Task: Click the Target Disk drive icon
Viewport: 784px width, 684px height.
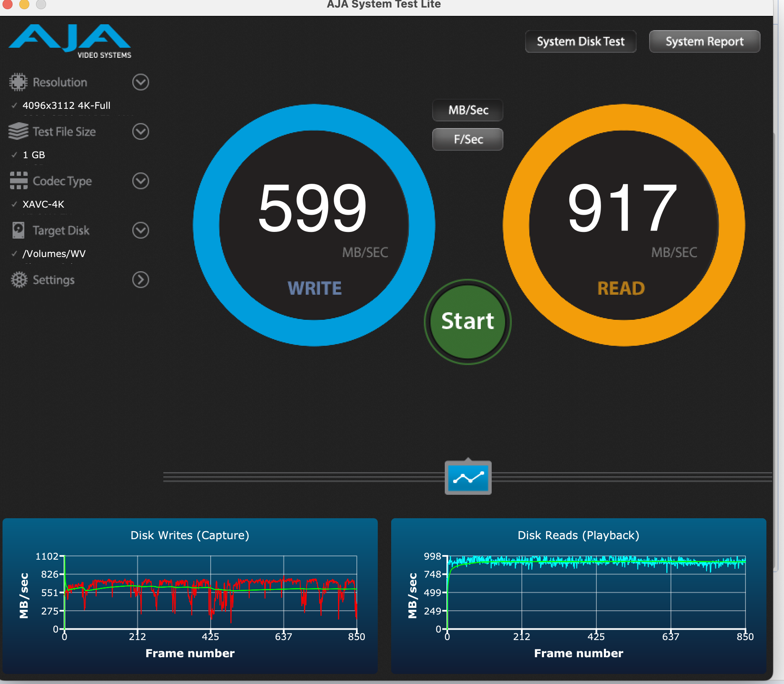Action: pyautogui.click(x=18, y=230)
